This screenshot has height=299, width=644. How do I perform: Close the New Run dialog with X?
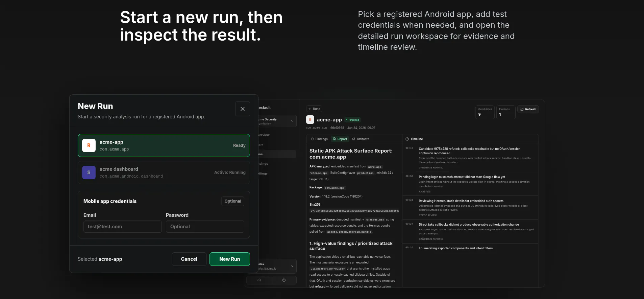pyautogui.click(x=242, y=109)
